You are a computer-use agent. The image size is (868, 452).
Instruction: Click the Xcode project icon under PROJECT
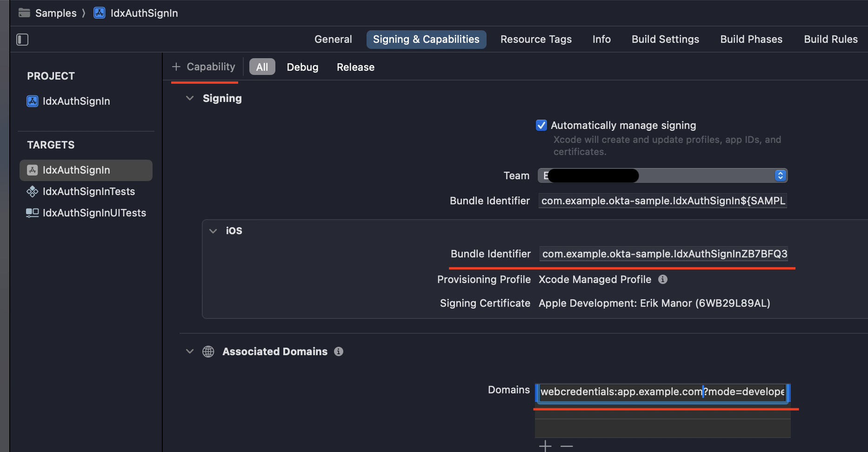[x=32, y=101]
